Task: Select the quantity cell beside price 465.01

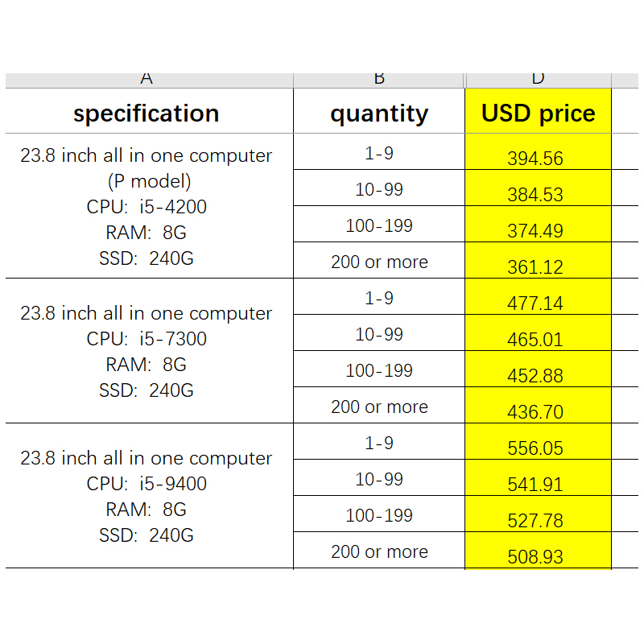Action: pyautogui.click(x=379, y=335)
